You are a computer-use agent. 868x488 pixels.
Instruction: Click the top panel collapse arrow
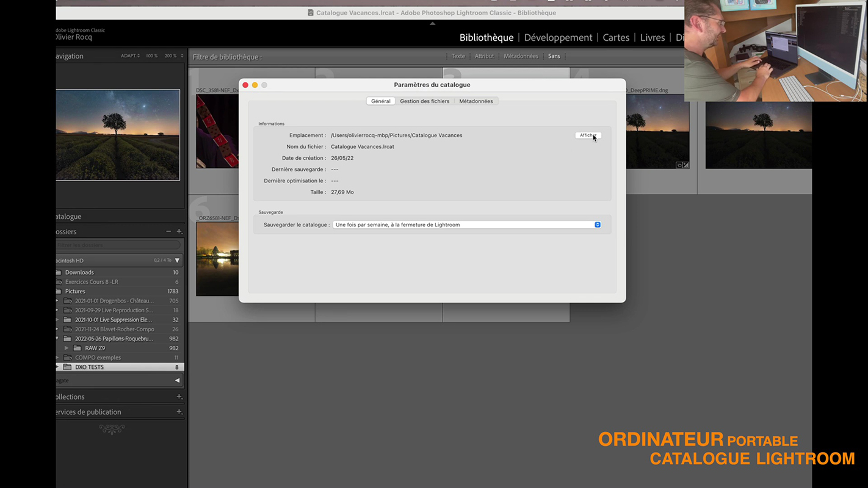pos(432,24)
